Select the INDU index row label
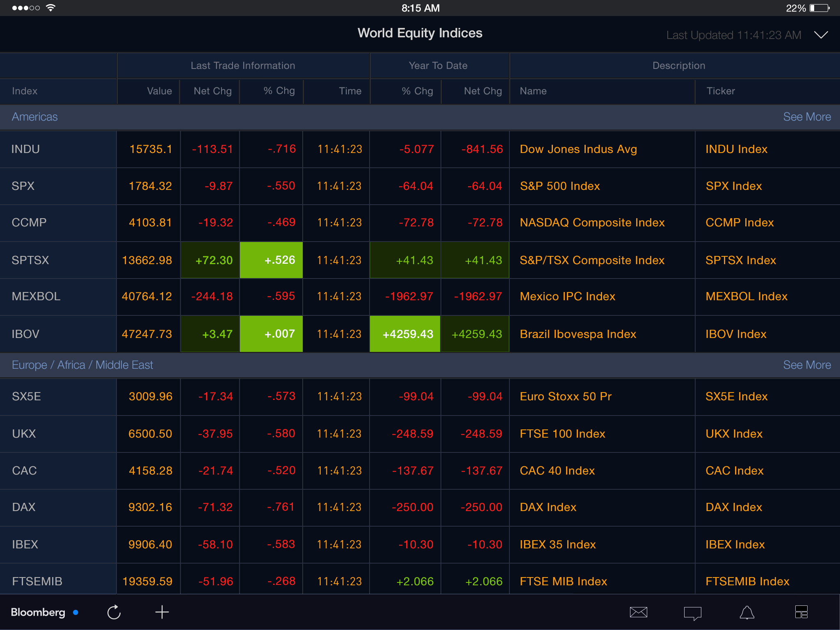Screen dimensions: 840x630 25,149
